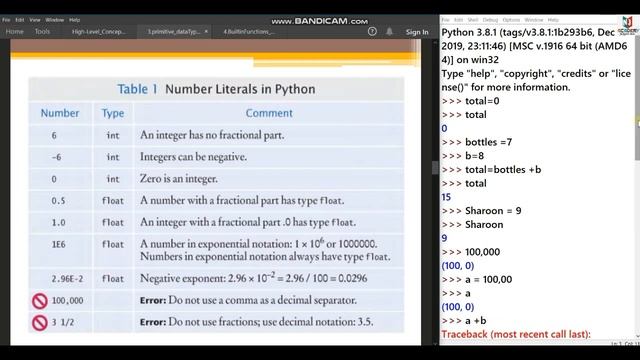Click the '>>> total=0' shell line
The image size is (640, 360).
pos(470,101)
